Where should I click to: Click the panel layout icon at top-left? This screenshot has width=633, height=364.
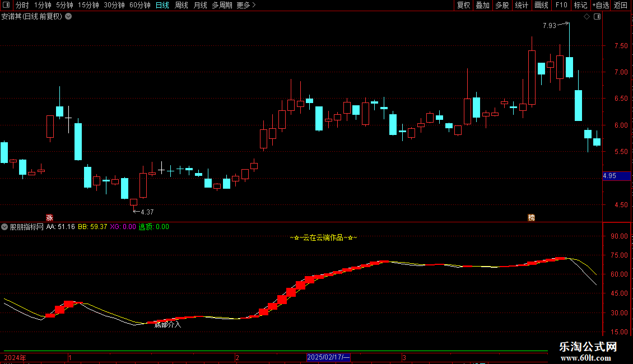point(6,5)
